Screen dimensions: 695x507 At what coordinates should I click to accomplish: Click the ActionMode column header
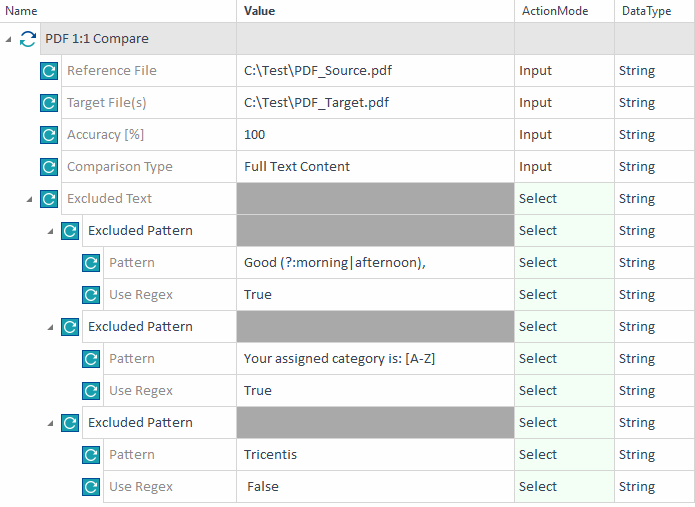pos(555,11)
